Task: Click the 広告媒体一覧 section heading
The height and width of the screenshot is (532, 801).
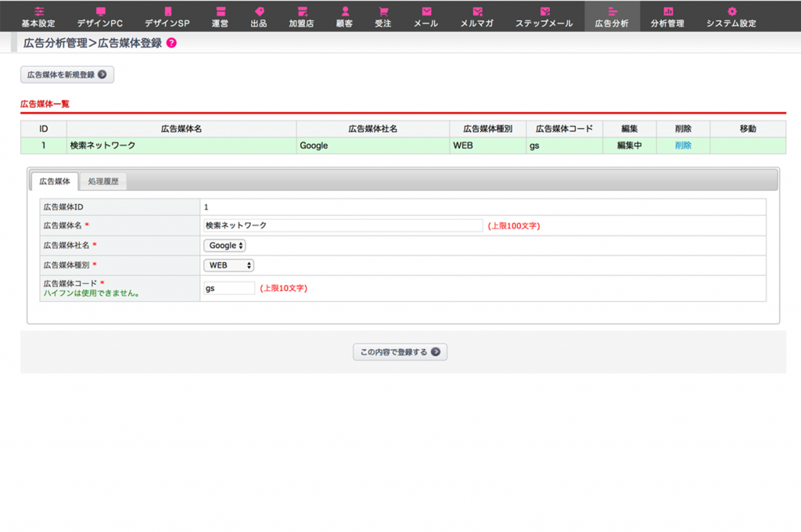Action: (x=45, y=104)
